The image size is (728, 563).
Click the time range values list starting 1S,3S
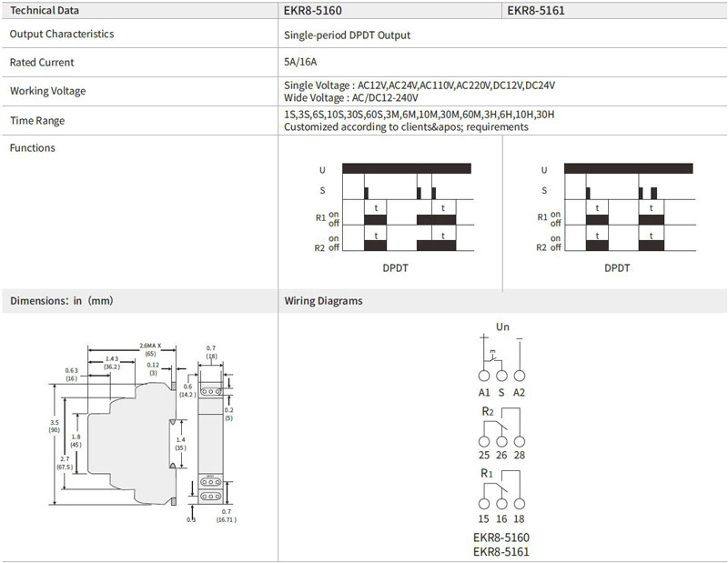[x=419, y=115]
